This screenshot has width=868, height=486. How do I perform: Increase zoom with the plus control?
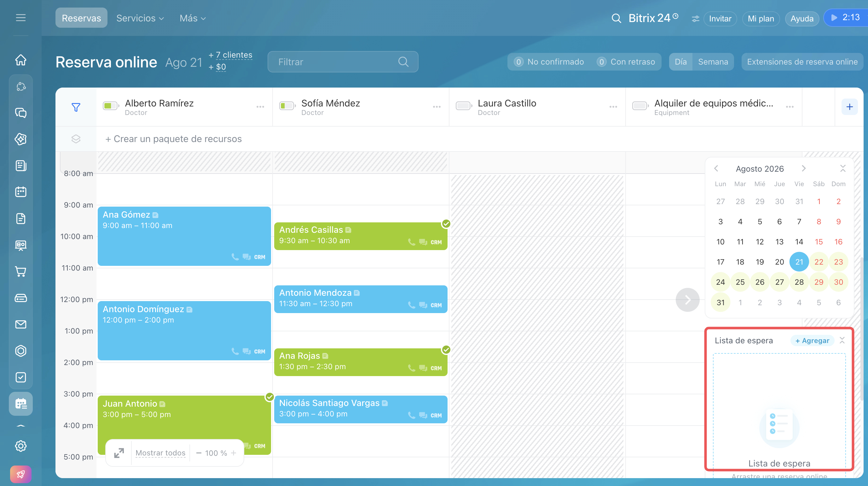[234, 453]
